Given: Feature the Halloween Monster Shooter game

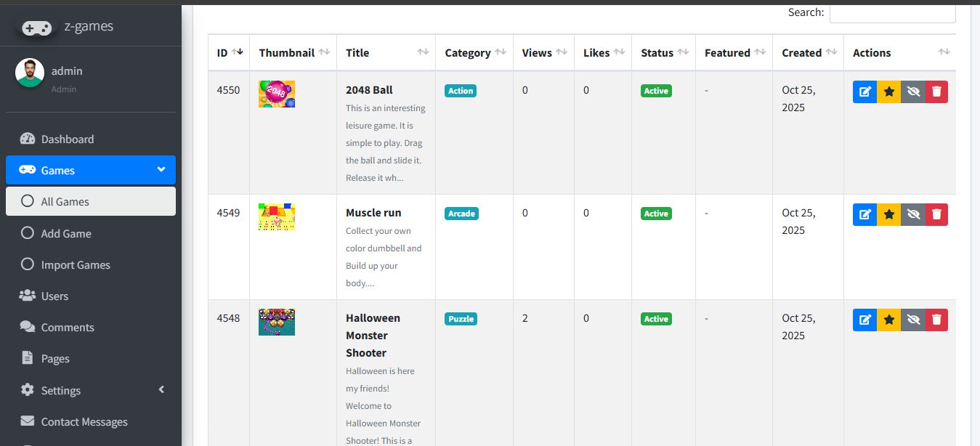Looking at the screenshot, I should [888, 320].
